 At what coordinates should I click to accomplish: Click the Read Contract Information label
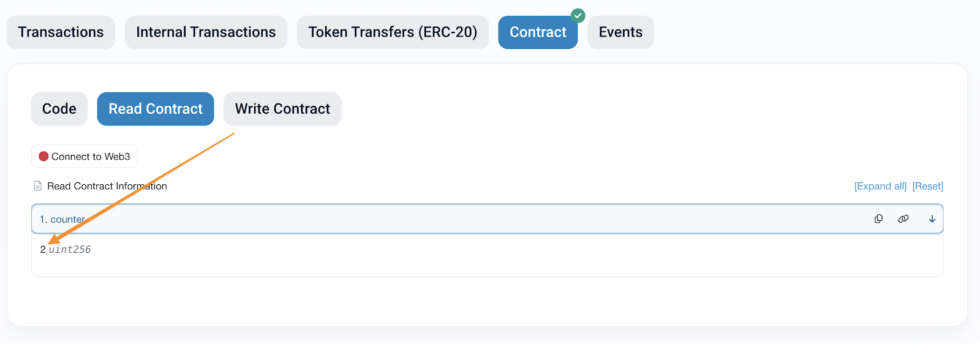pos(107,186)
